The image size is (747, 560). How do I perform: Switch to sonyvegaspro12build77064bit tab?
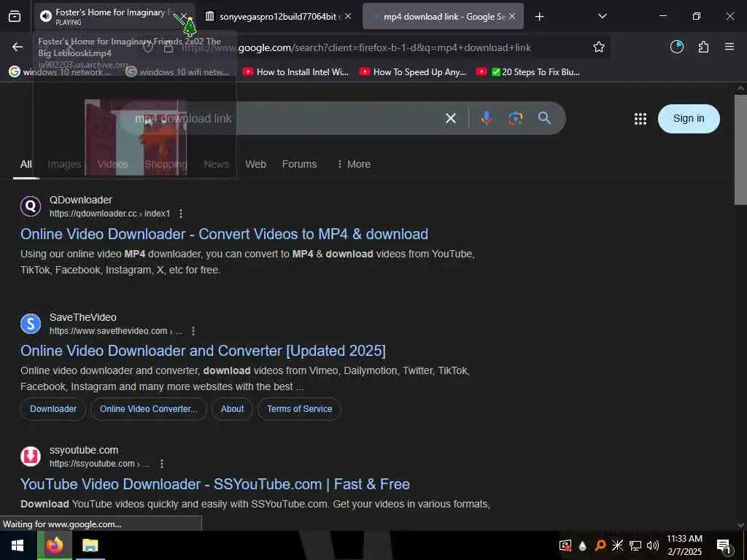click(278, 17)
